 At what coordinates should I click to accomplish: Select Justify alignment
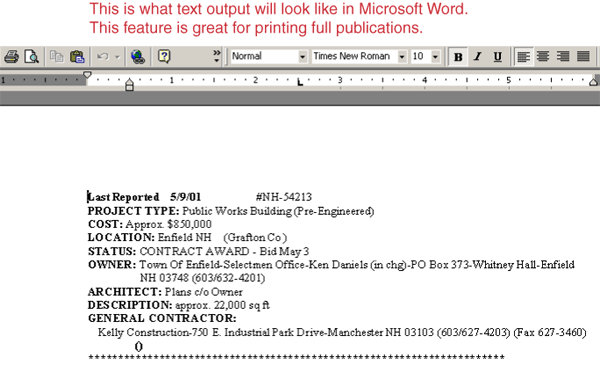click(583, 57)
